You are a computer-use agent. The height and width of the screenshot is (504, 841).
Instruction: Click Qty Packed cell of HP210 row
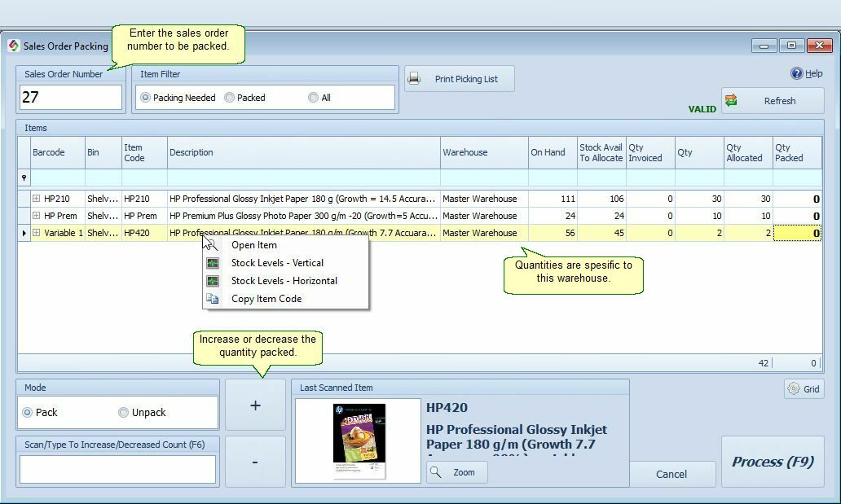point(797,199)
